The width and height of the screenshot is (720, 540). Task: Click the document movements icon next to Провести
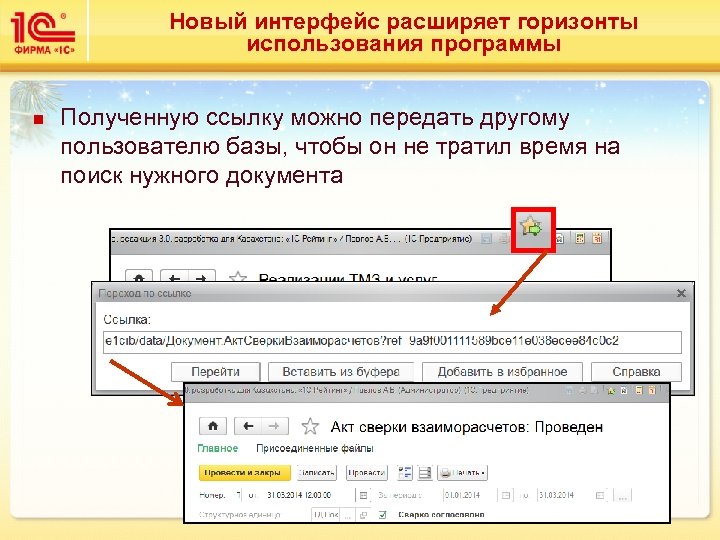click(x=405, y=472)
